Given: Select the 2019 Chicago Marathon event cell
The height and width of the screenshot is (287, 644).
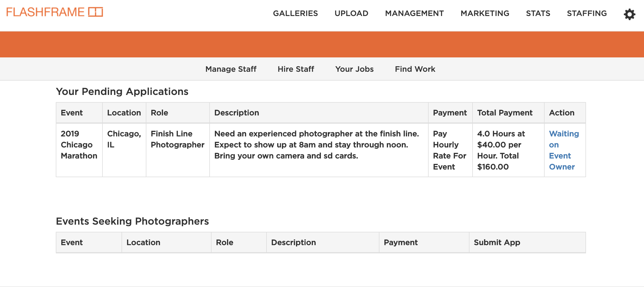Looking at the screenshot, I should pyautogui.click(x=79, y=145).
